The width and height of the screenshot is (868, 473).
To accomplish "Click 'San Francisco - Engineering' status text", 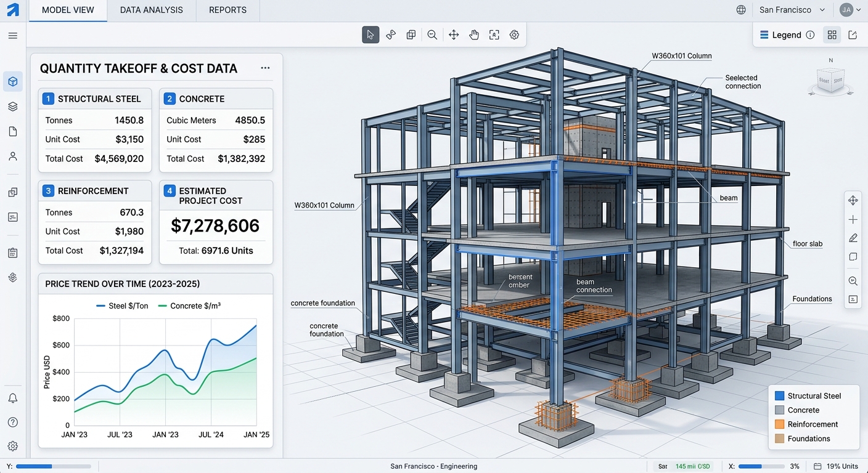I will point(434,466).
